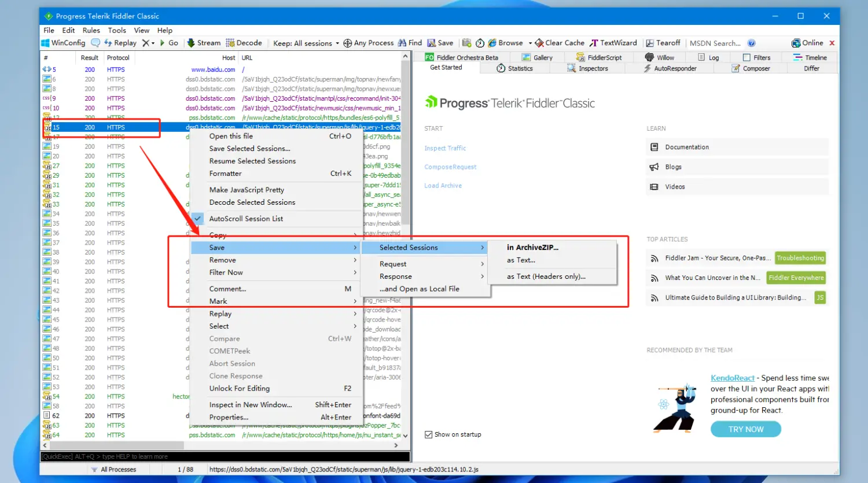Click the Troubleshooting tag button
This screenshot has height=483, width=868.
[800, 258]
